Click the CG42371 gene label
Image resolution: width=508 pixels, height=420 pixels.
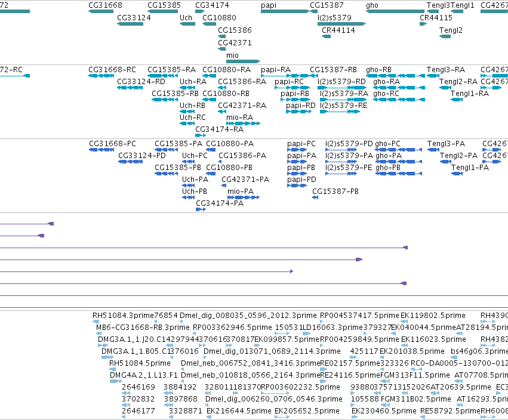235,43
